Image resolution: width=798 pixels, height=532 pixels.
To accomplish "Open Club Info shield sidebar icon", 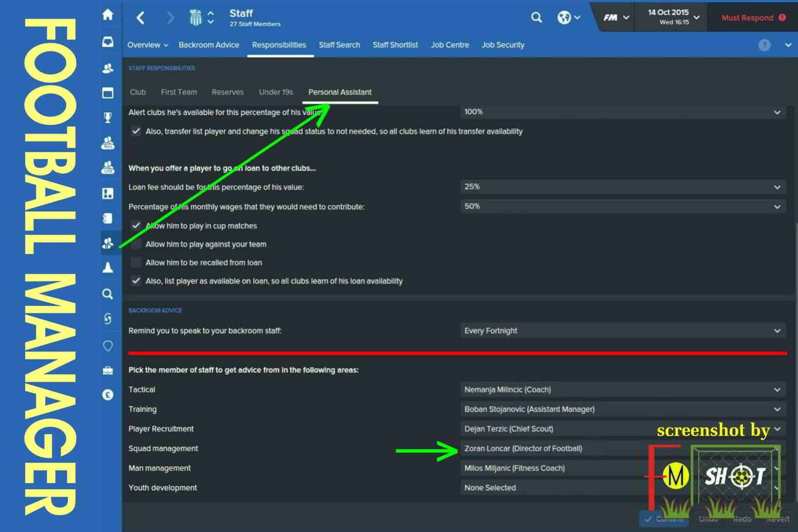I will pyautogui.click(x=108, y=345).
